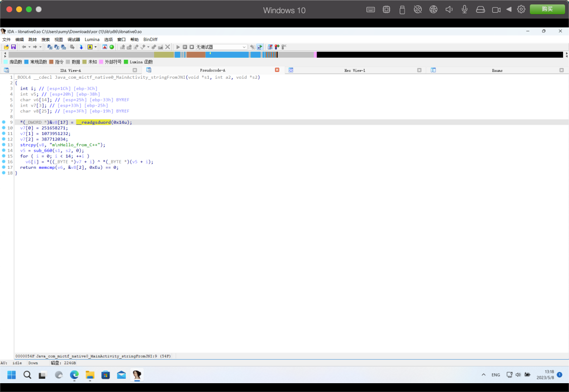569x392 pixels.
Task: Show hidden system tray icons chevron
Action: tap(483, 375)
